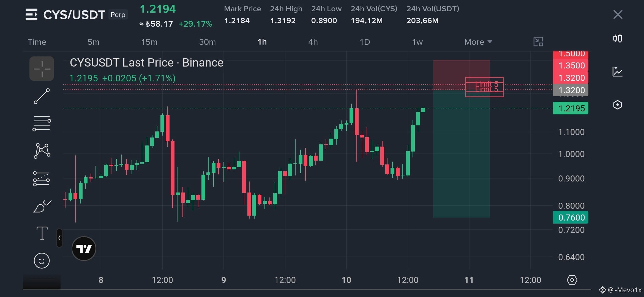Click the CYSUSDT Last Price Binance title
Image resolution: width=644 pixels, height=297 pixels.
pos(146,63)
